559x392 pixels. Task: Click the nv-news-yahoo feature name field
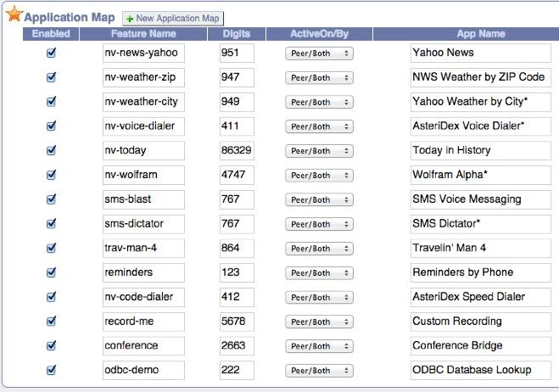[x=143, y=53]
